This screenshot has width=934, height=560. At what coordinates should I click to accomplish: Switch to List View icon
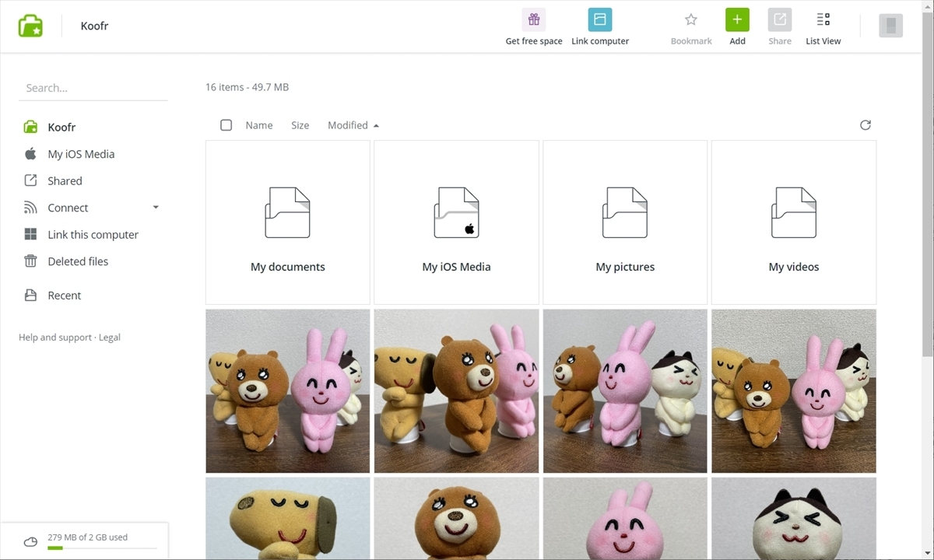[823, 19]
